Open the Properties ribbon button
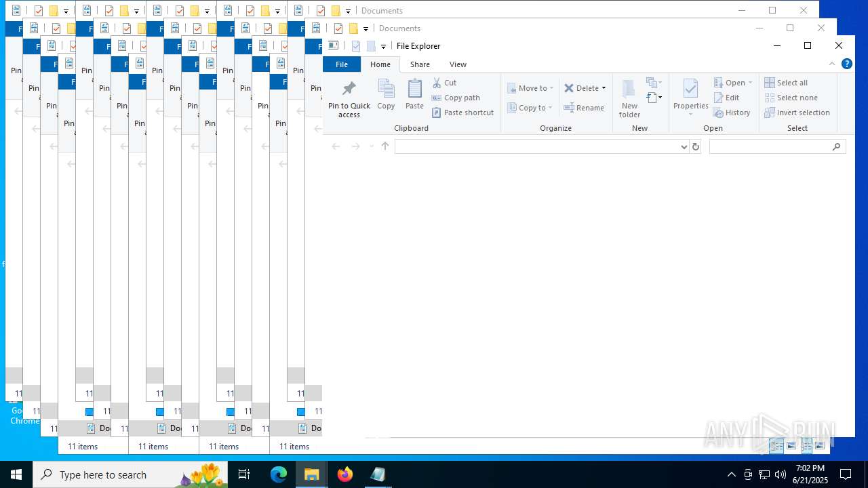The width and height of the screenshot is (868, 488). click(x=691, y=98)
